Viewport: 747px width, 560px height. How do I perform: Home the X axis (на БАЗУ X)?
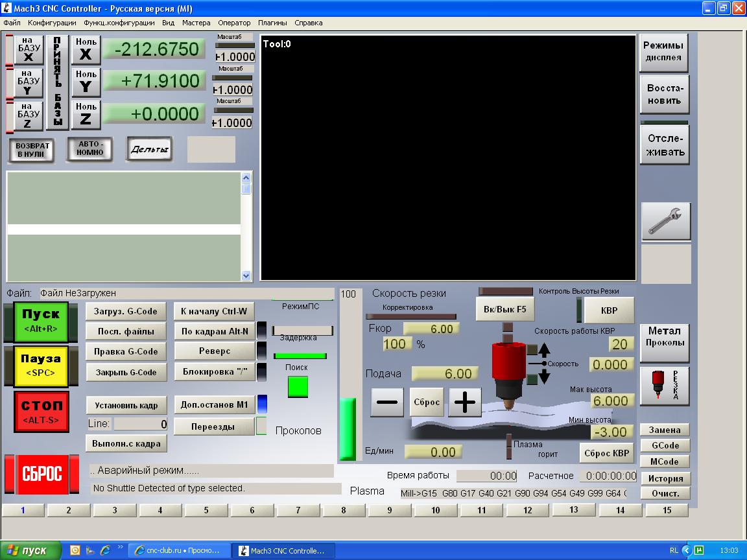[29, 49]
